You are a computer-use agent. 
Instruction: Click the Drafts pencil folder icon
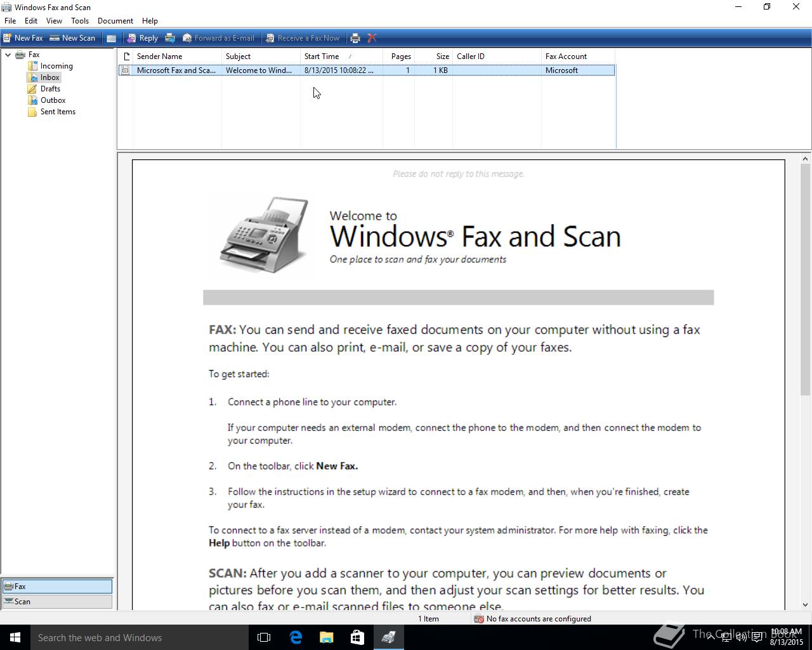(x=32, y=89)
